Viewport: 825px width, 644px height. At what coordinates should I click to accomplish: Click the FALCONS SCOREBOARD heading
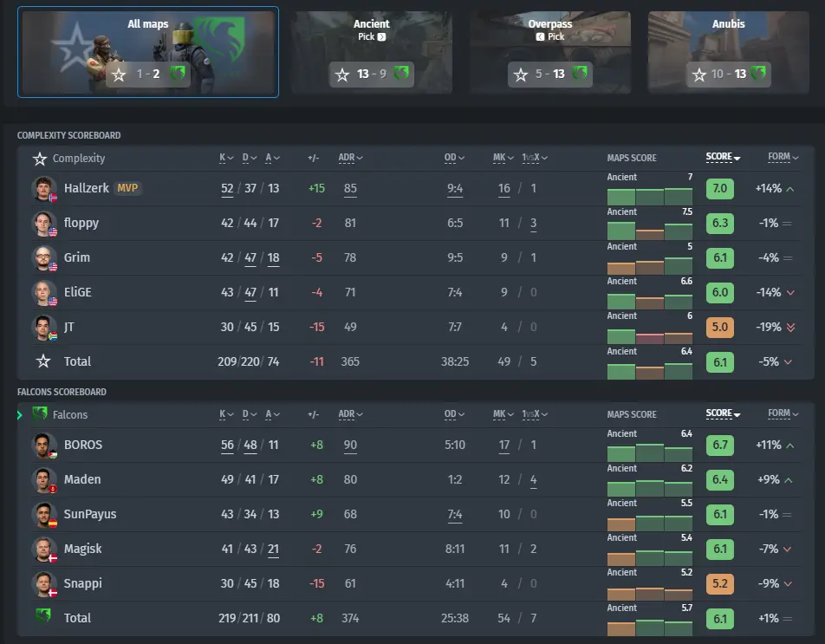click(62, 392)
